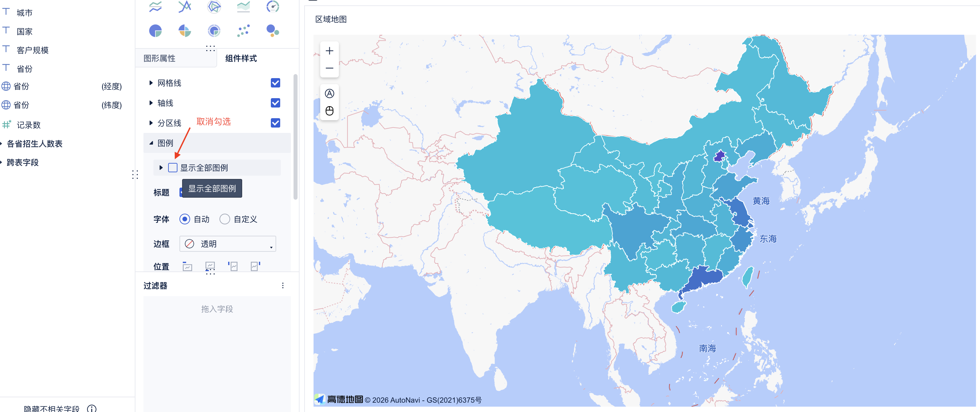Zoom out of the map
This screenshot has width=980, height=412.
click(x=329, y=68)
